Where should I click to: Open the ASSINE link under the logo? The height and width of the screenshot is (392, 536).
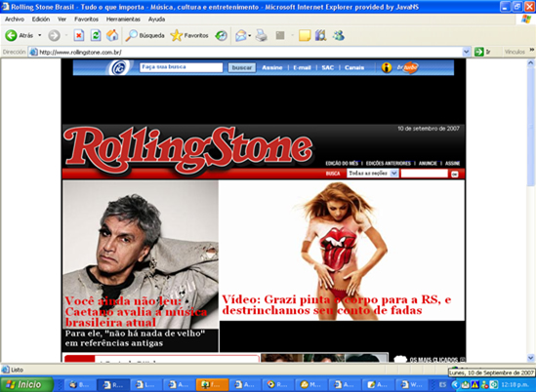click(453, 164)
